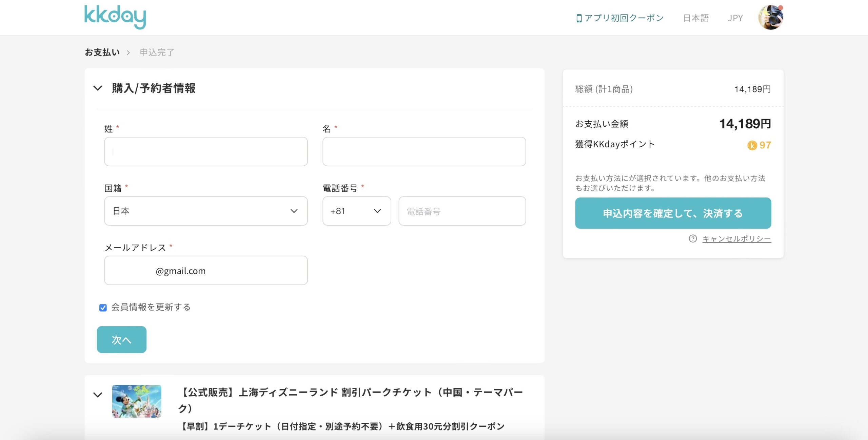Click the 総額 (計1商品) label

pos(604,89)
